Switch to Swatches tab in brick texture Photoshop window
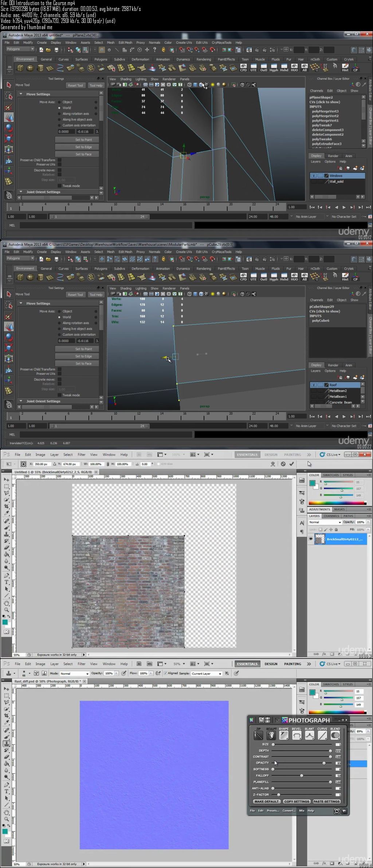 [x=331, y=475]
